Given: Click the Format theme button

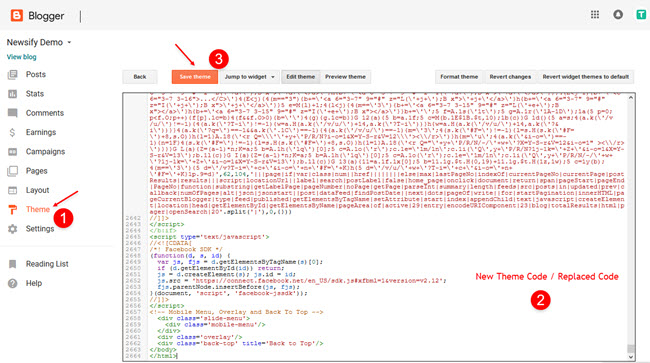Looking at the screenshot, I should pyautogui.click(x=459, y=77).
